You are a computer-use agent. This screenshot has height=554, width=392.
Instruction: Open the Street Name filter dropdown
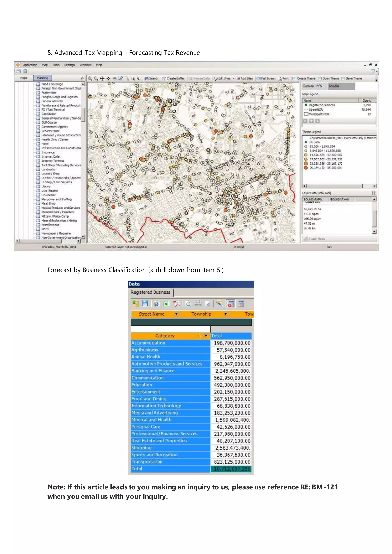click(176, 314)
